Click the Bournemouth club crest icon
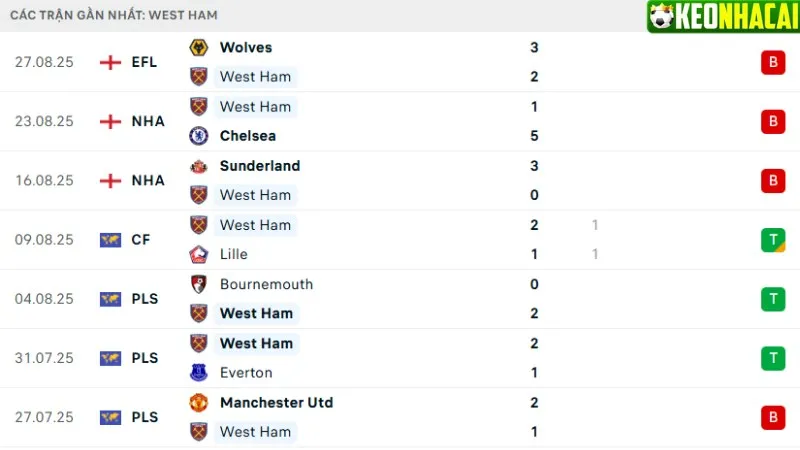This screenshot has height=450, width=800. [198, 284]
